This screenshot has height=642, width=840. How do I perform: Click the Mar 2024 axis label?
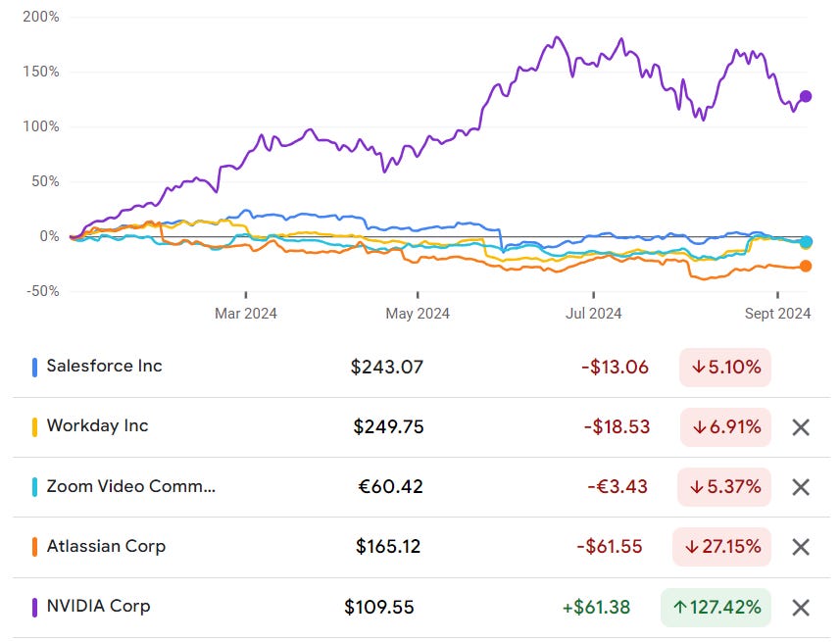click(246, 314)
